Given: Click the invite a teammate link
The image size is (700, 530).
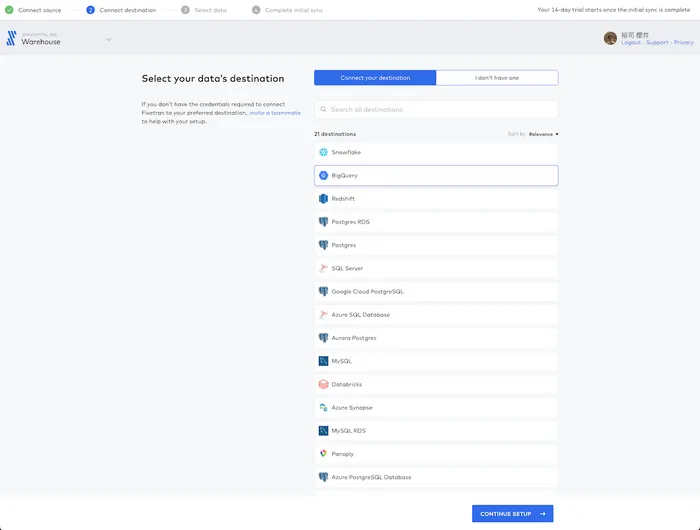Looking at the screenshot, I should coord(275,113).
